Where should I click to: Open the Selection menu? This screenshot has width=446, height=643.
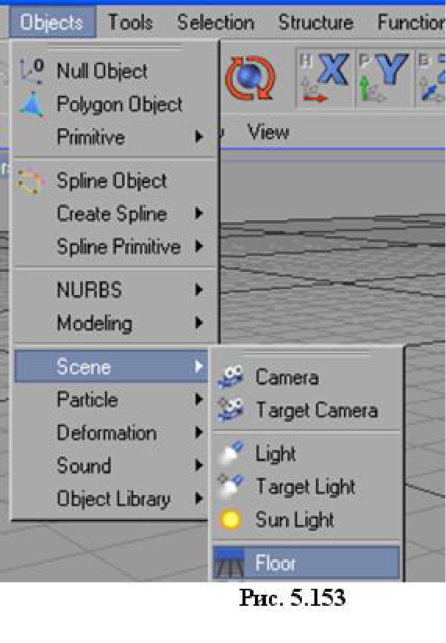coord(216,22)
